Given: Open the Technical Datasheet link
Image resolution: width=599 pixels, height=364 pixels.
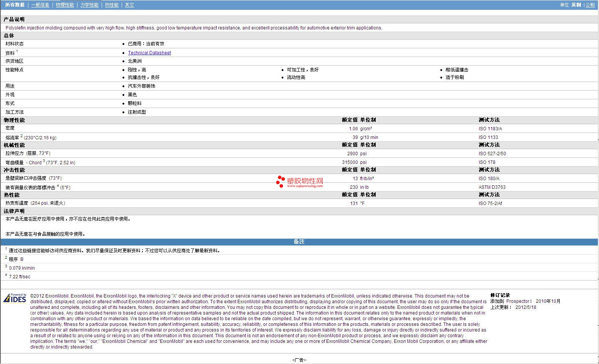Looking at the screenshot, I should click(x=149, y=53).
